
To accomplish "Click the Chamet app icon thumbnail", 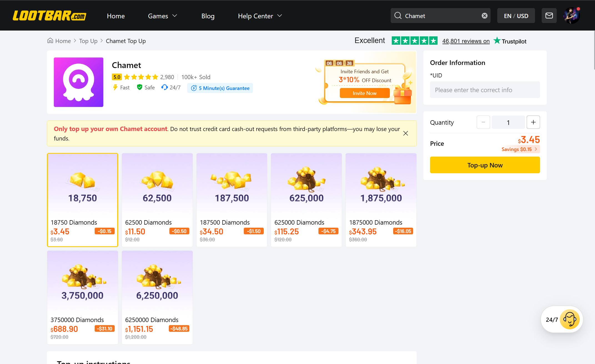I will point(79,82).
